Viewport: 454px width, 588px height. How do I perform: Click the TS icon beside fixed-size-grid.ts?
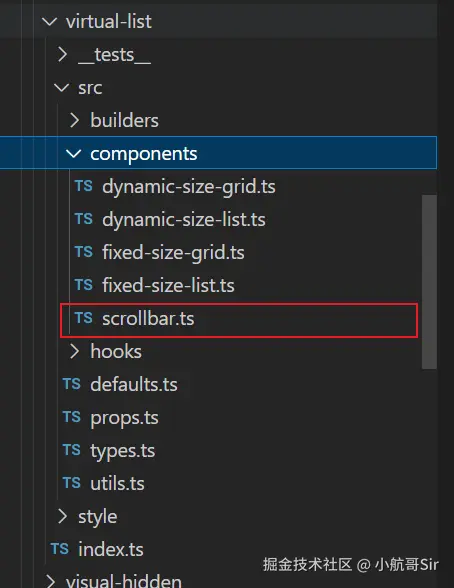84,252
